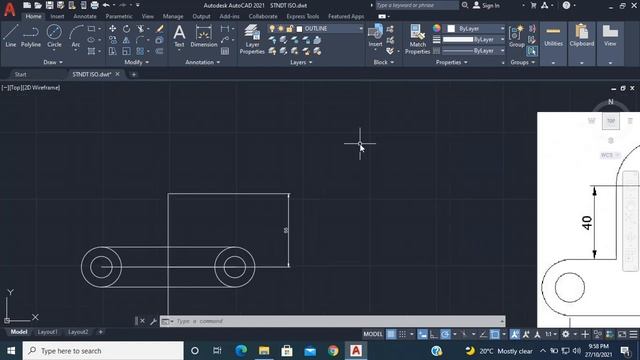Screen dimensions: 640x360
Task: Click the Insert block icon
Action: [x=375, y=36]
